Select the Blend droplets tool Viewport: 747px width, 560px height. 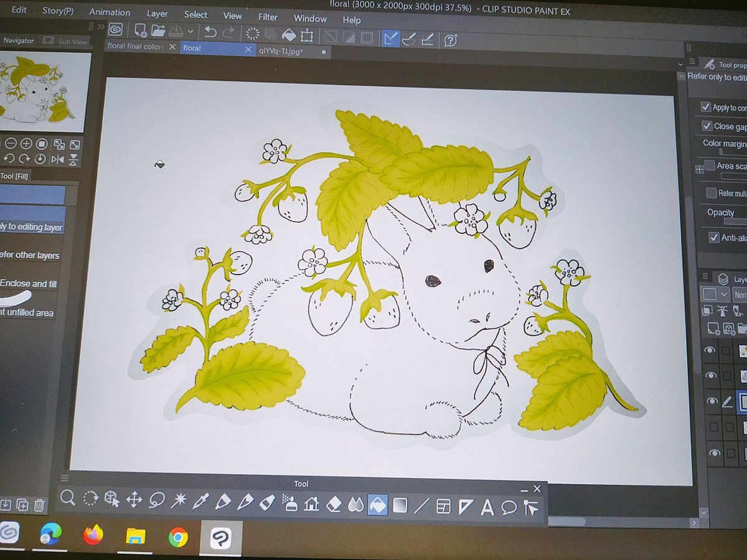[x=355, y=504]
